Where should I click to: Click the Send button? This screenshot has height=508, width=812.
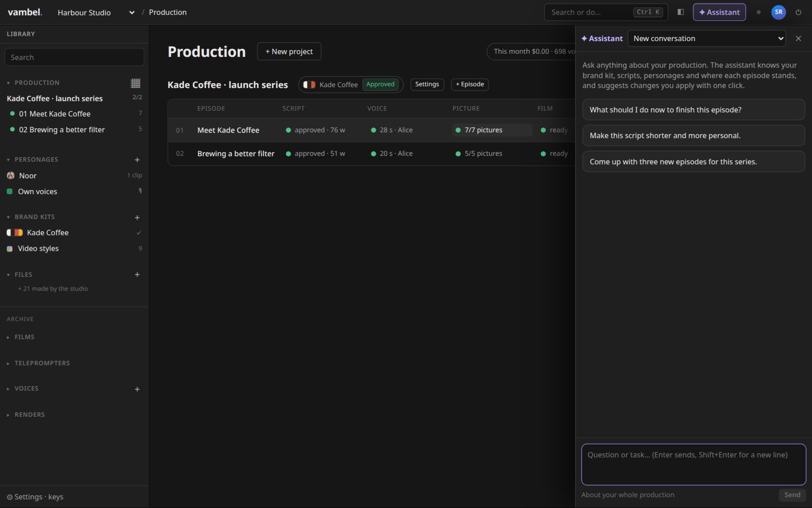pos(792,495)
